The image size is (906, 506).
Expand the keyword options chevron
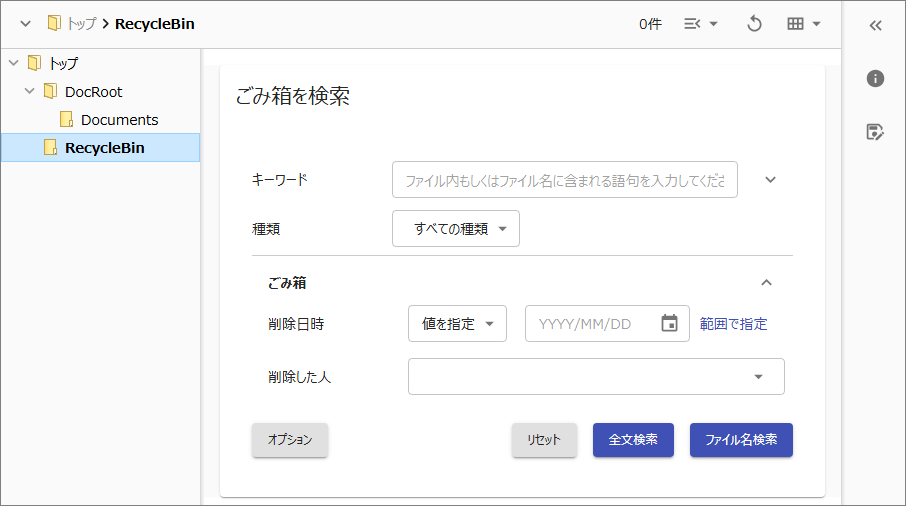point(770,180)
